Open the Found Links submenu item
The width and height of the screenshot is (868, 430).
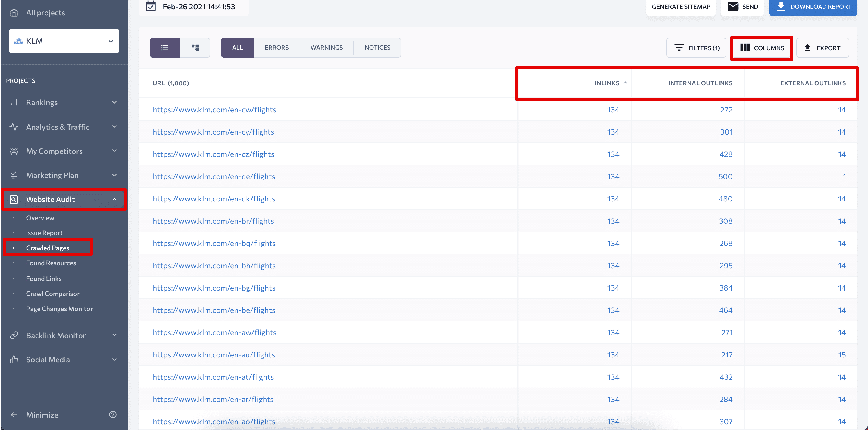tap(44, 279)
